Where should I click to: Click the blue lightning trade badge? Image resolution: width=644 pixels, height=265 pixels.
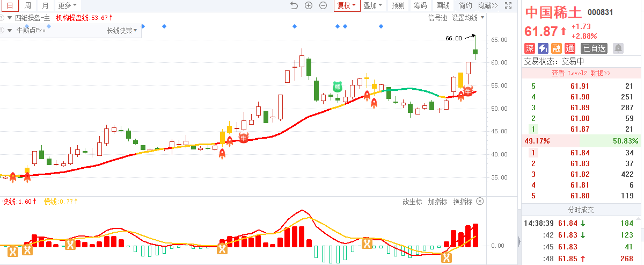(543, 48)
